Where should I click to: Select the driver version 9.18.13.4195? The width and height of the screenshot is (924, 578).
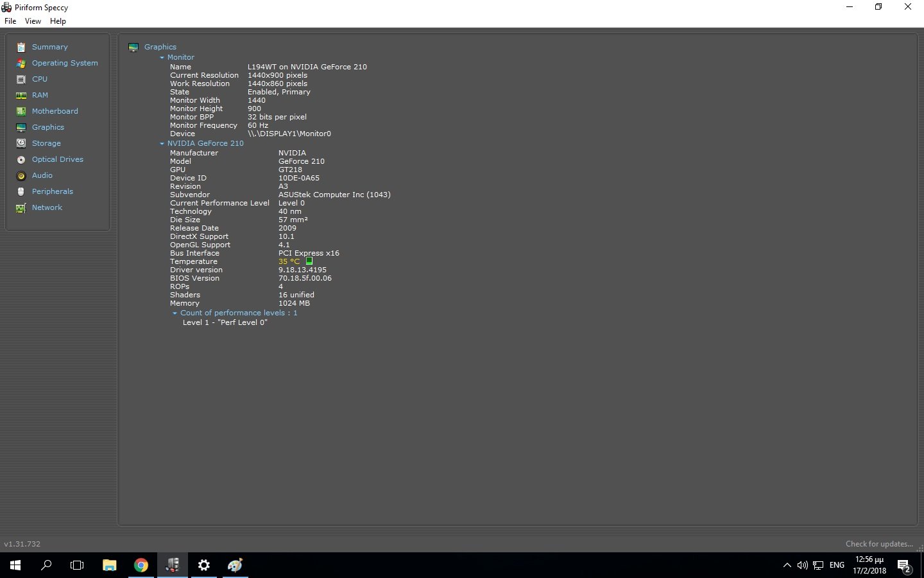[302, 270]
